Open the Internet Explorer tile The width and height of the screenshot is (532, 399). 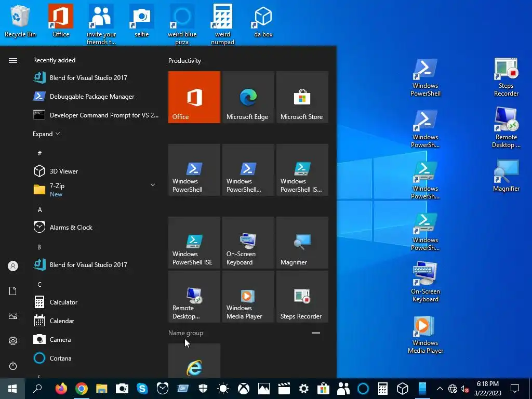[x=194, y=361]
